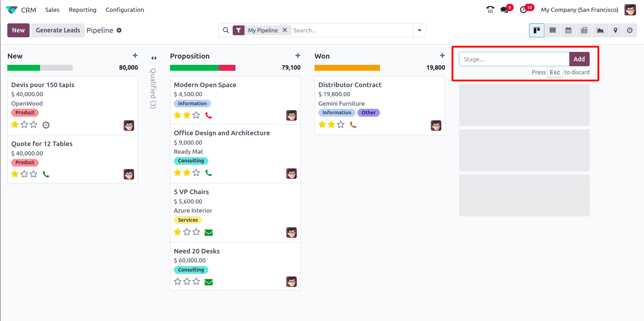Screen dimensions: 644x321
Task: Expand the search options dropdown arrow
Action: coord(419,30)
